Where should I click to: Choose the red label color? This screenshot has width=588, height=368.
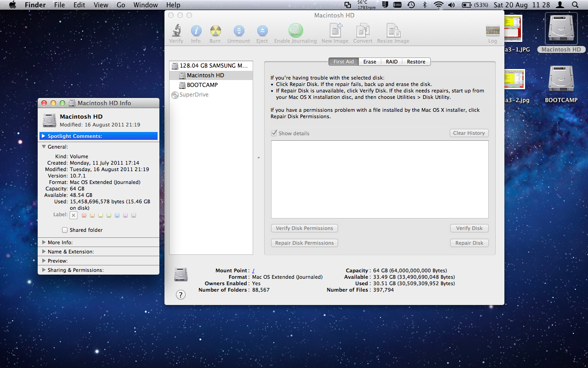coord(84,215)
